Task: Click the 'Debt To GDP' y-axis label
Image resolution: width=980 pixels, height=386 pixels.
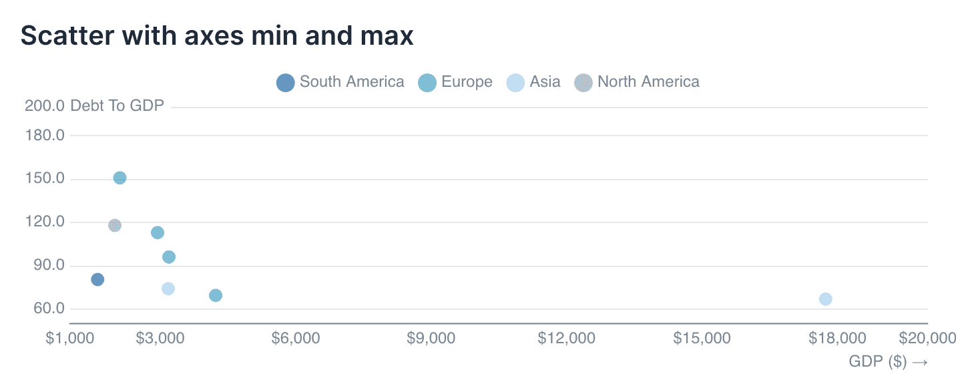Action: [x=117, y=106]
